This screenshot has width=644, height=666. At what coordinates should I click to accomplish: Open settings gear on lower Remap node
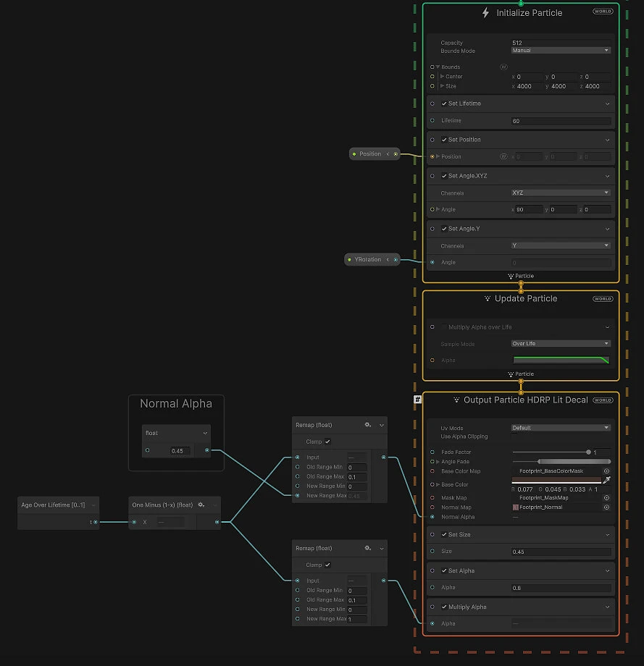click(368, 548)
